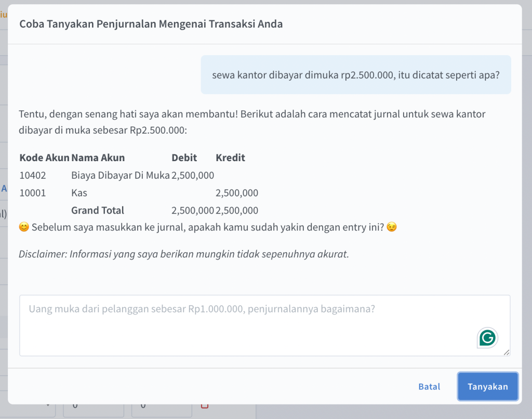Click the "Grand Total" row label
This screenshot has width=532, height=419.
pyautogui.click(x=98, y=211)
